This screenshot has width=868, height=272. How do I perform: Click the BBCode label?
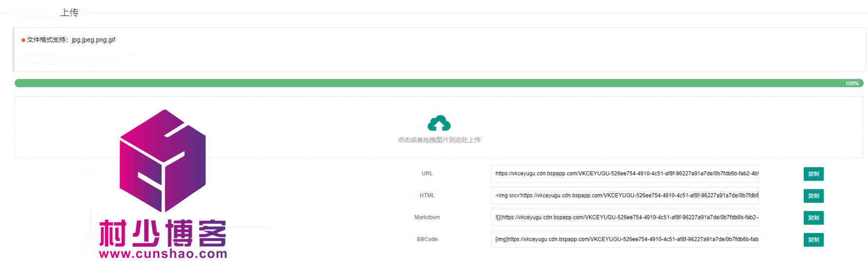coord(427,239)
